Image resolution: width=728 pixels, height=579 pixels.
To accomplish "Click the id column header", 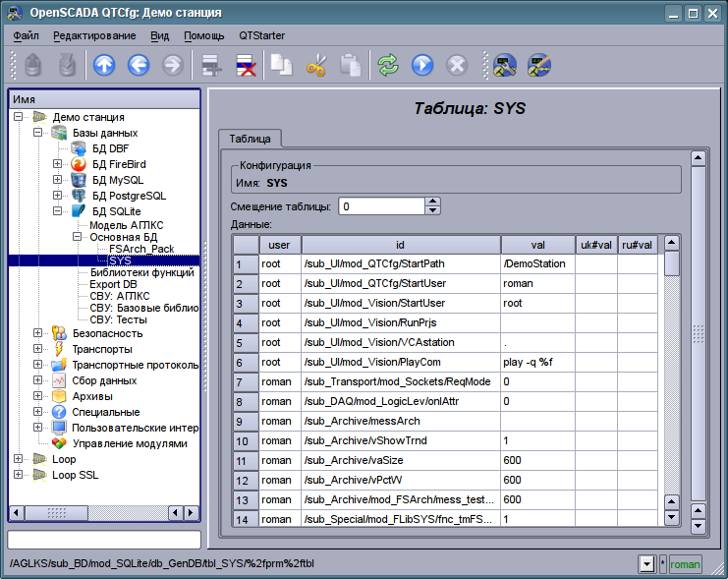I will tap(401, 245).
